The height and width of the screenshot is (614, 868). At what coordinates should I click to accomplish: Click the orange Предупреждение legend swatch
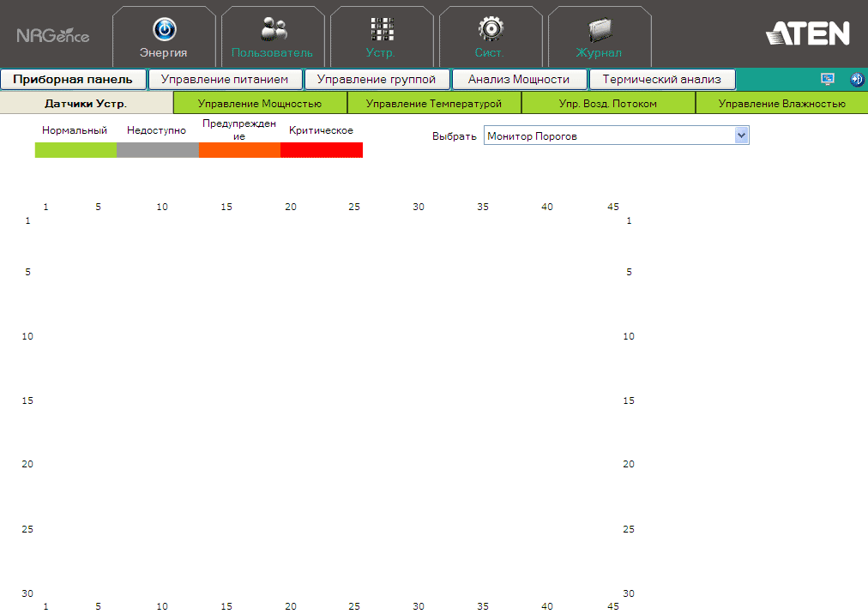(239, 150)
